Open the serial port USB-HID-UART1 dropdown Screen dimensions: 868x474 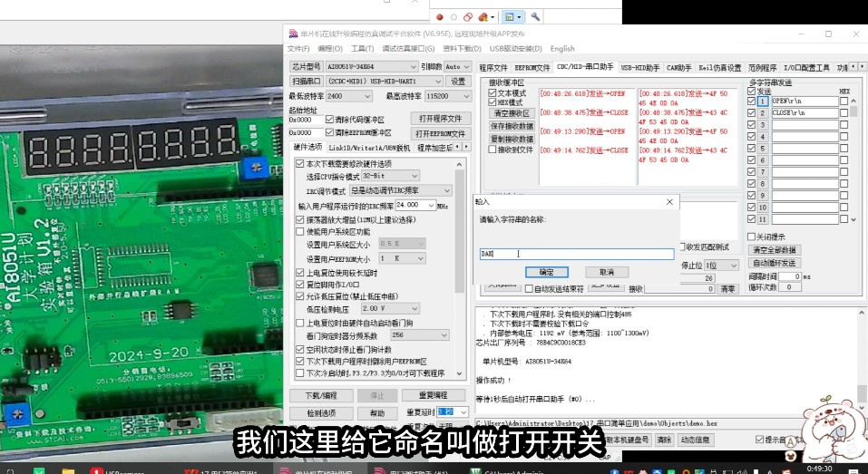(385, 82)
